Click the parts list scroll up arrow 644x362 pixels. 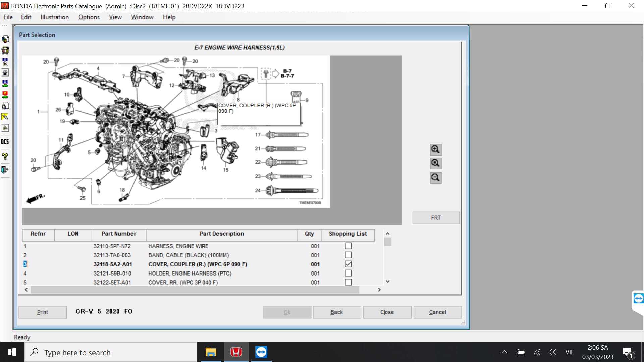point(387,234)
